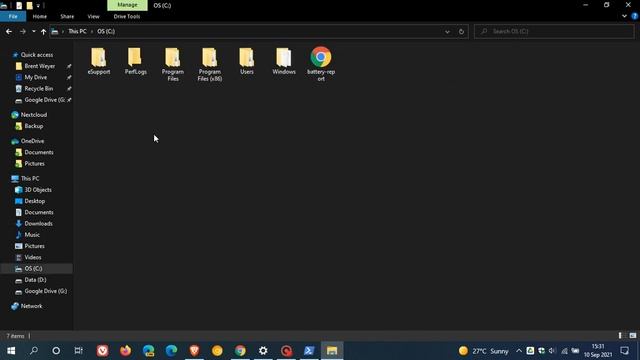Open the Quick Access Toolbar customize dropdown
The width and height of the screenshot is (640, 360).
click(38, 5)
